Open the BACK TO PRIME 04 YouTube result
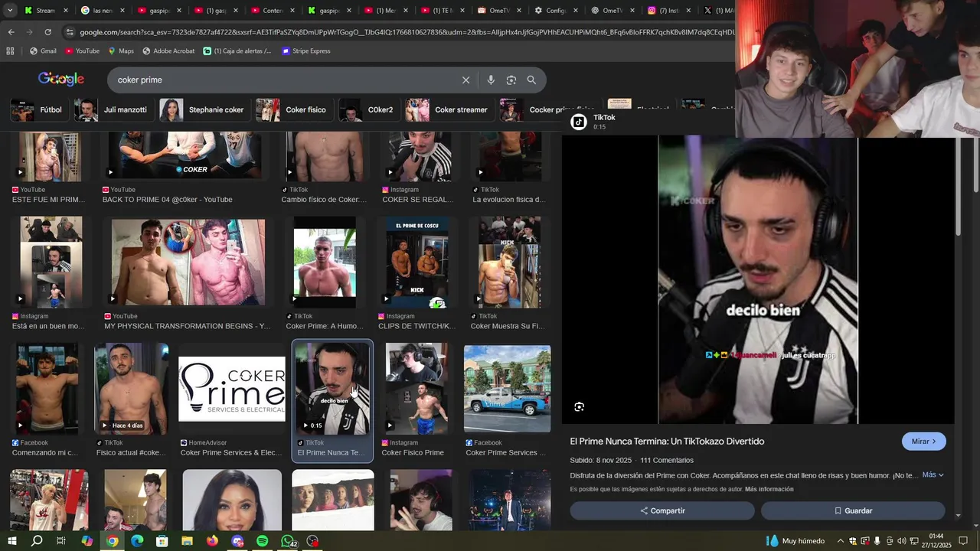Screen dimensions: 980x551 [184, 155]
